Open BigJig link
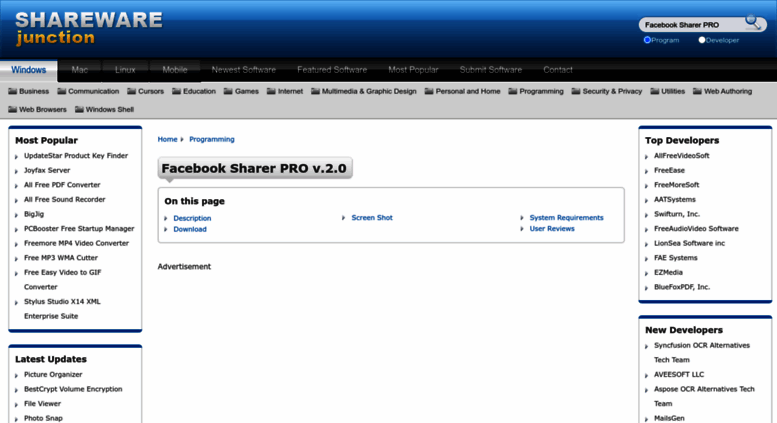This screenshot has height=423, width=777. point(34,214)
